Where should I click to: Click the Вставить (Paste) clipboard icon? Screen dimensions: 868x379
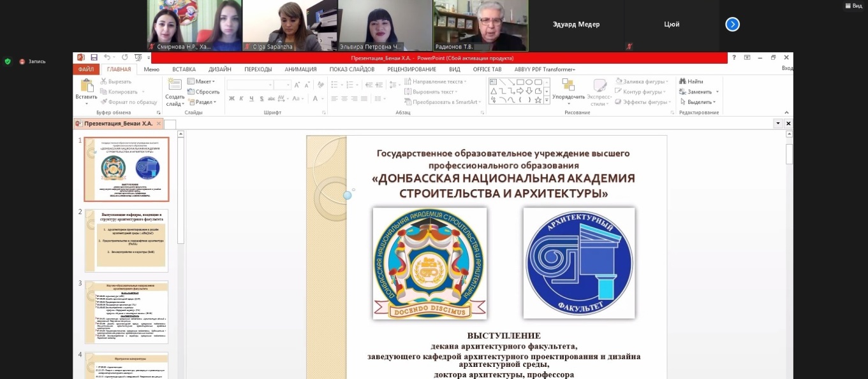point(86,86)
